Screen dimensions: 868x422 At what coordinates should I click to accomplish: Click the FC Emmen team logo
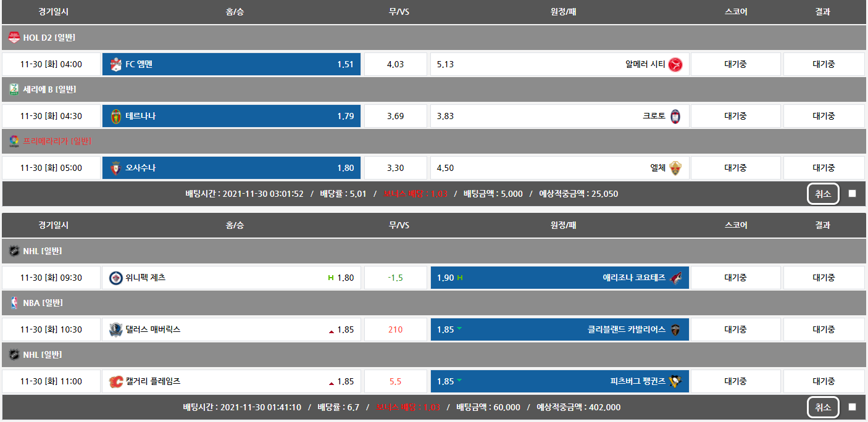click(x=115, y=64)
